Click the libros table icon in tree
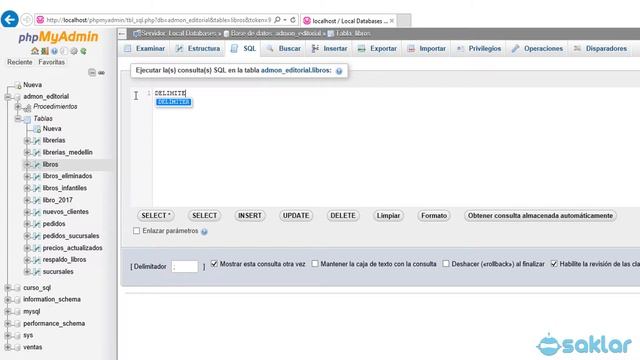Screen dimensions: 640x360 point(37,164)
